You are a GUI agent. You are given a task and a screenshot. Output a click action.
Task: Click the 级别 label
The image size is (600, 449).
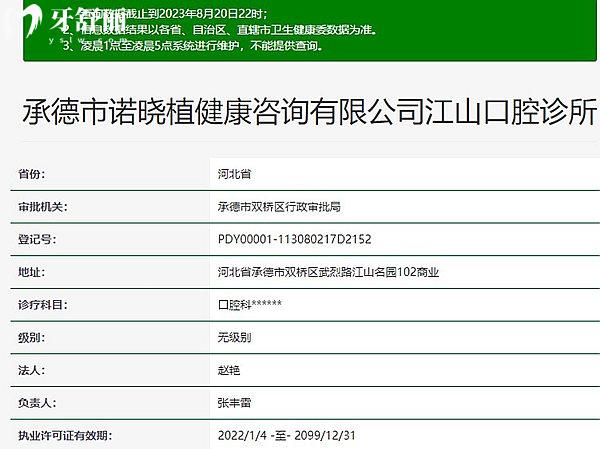[31, 338]
